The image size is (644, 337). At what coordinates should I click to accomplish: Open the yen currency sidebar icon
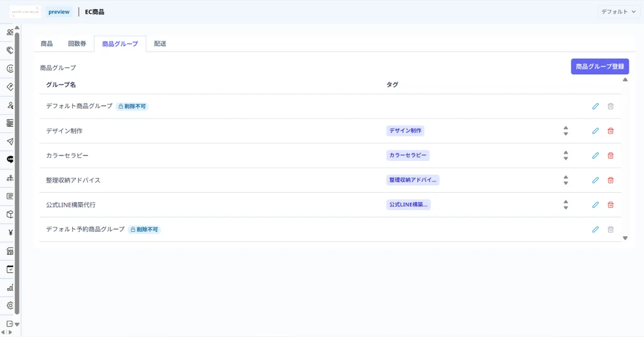point(10,233)
